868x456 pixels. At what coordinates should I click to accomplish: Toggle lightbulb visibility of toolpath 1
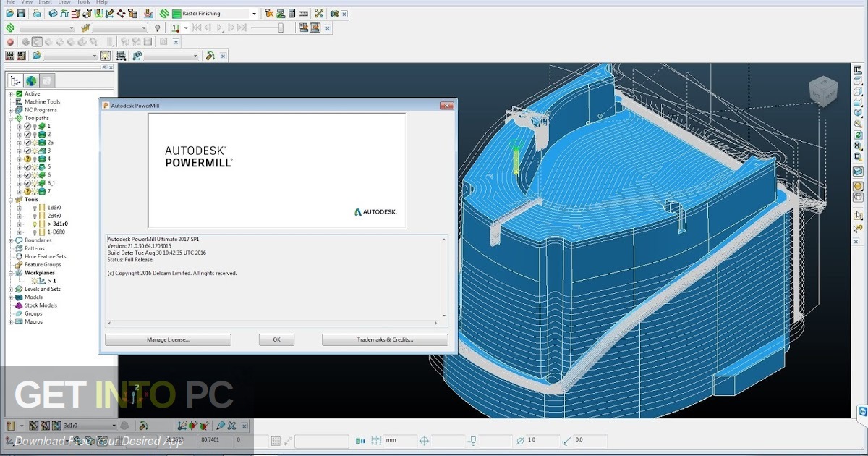click(x=34, y=126)
